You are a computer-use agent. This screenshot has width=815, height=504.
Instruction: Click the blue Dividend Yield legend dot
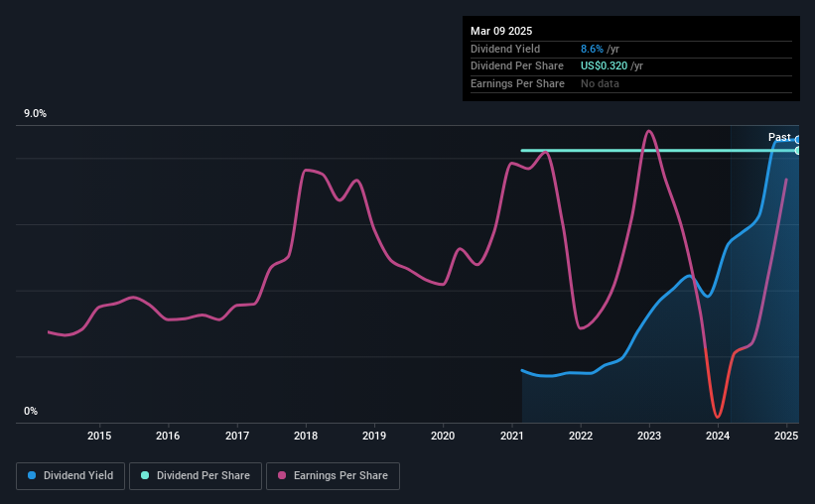coord(32,475)
